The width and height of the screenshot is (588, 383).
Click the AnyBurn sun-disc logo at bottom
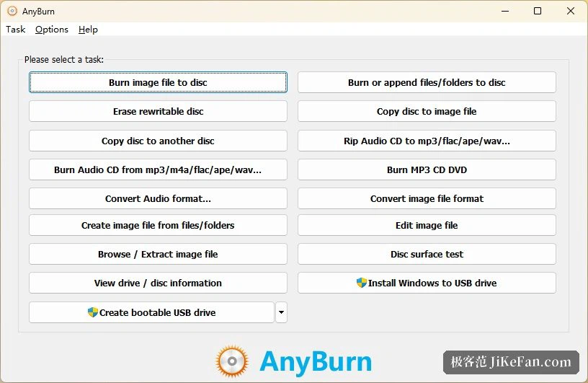click(232, 361)
